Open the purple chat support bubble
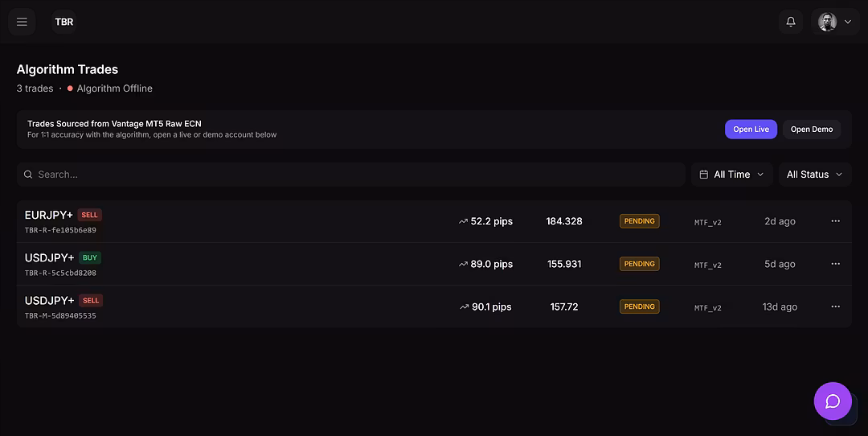Screen dimensions: 868x436 [x=832, y=401]
